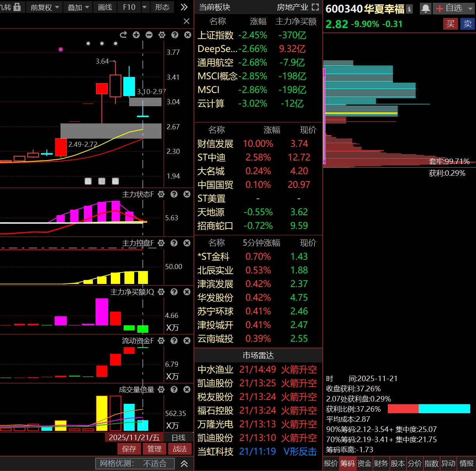Screen dimensions: 476x471
Task: Select the 云计算 sector row
Action: pos(258,103)
